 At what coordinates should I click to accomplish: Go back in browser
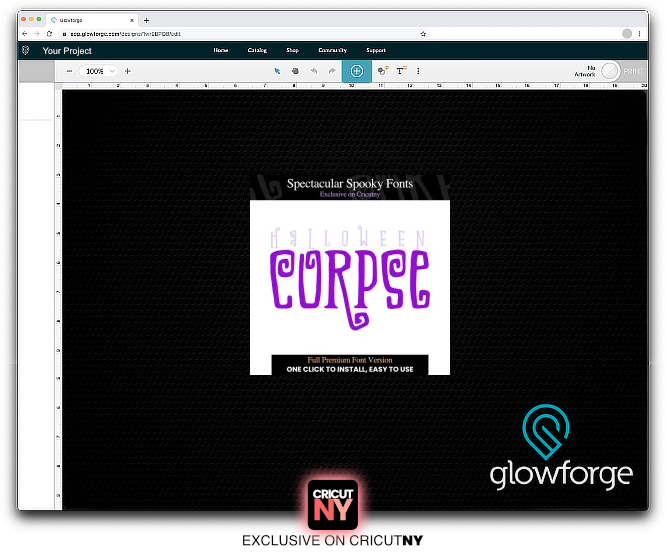25,34
